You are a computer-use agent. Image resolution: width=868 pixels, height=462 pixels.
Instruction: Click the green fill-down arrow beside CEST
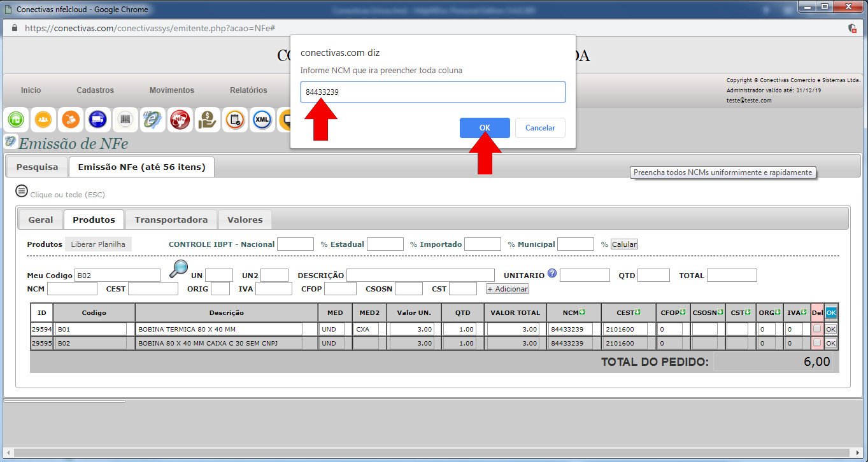(x=637, y=312)
